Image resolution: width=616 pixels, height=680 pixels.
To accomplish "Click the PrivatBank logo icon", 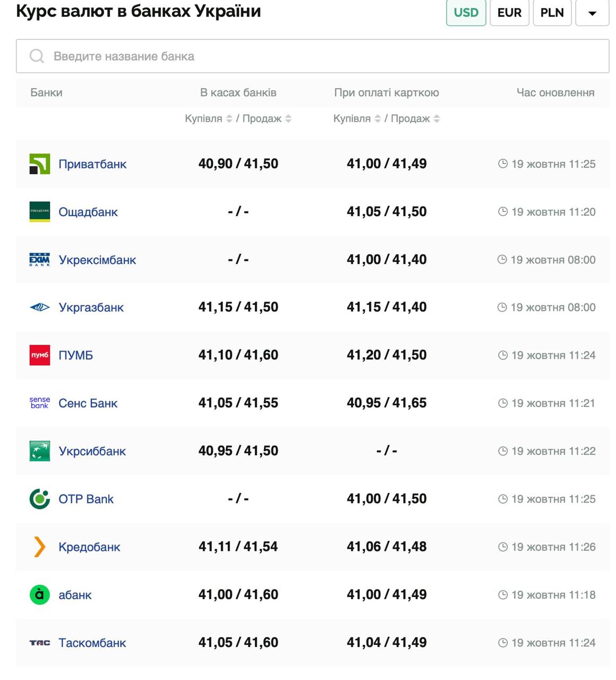I will click(39, 164).
